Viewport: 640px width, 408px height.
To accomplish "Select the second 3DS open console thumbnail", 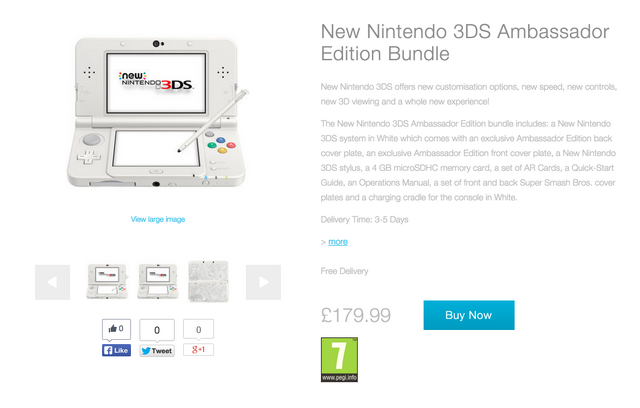I will click(x=158, y=282).
